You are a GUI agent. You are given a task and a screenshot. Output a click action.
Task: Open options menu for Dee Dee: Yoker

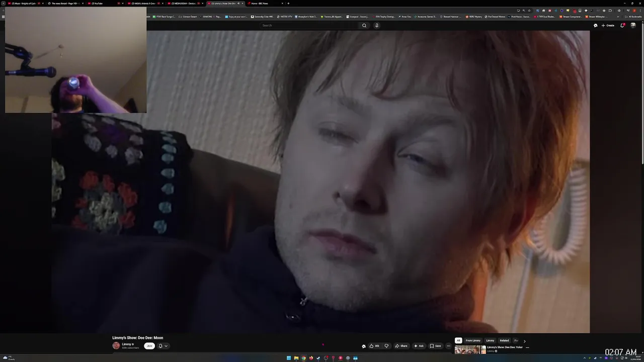pos(527,347)
